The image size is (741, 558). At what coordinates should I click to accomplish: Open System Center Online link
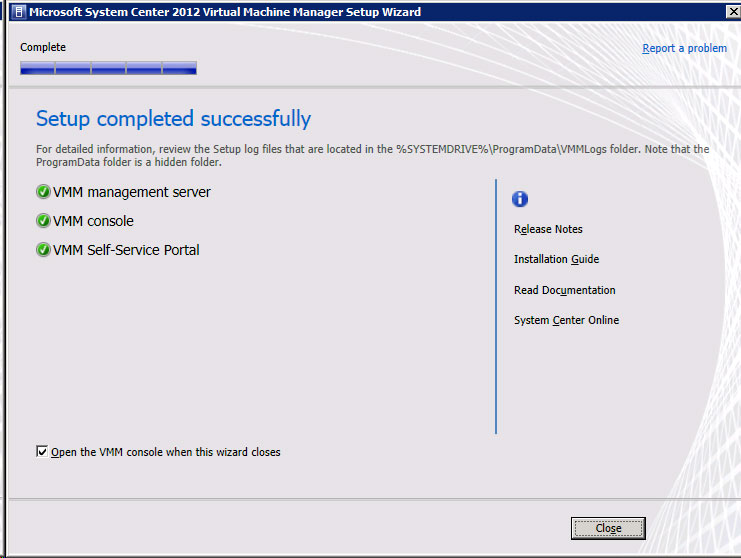[566, 320]
